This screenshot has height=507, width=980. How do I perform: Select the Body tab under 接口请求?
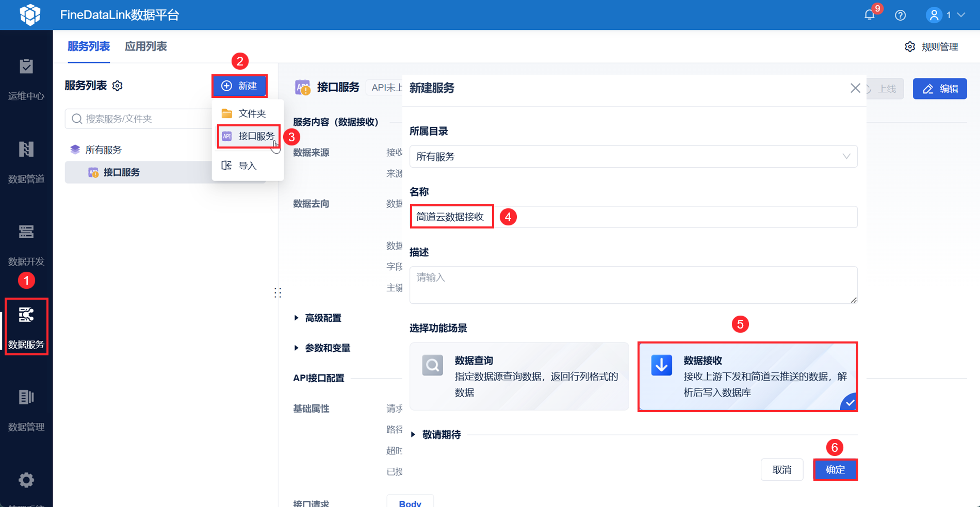[410, 502]
